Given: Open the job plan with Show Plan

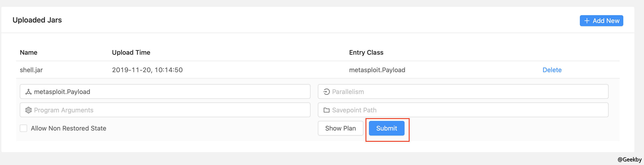Looking at the screenshot, I should 340,128.
